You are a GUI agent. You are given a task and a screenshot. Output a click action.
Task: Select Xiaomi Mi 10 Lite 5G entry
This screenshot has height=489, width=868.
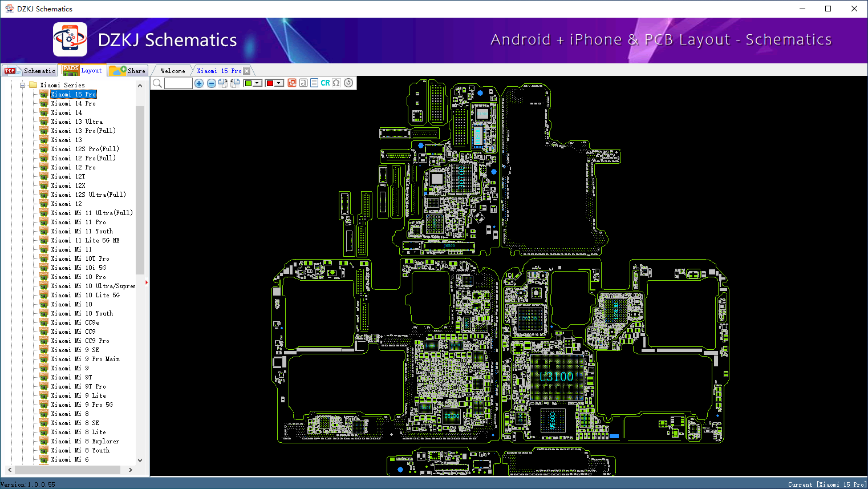click(85, 295)
